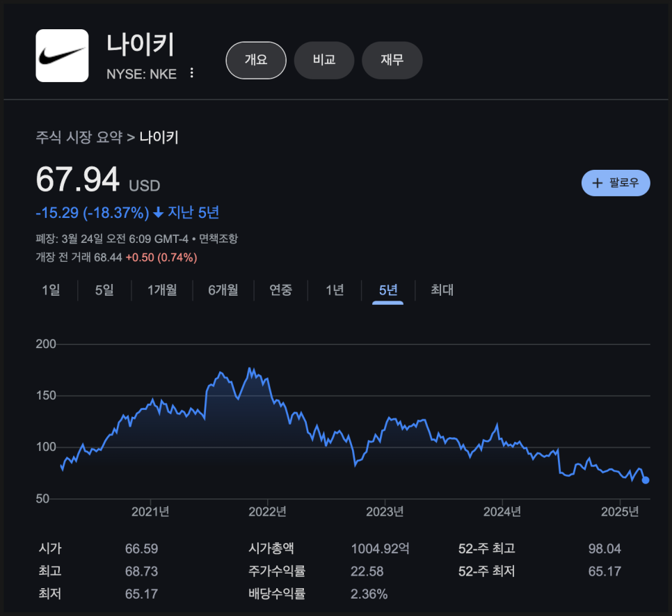Image resolution: width=672 pixels, height=616 pixels.
Task: Click the 최고 value 68.73
Action: 141,571
